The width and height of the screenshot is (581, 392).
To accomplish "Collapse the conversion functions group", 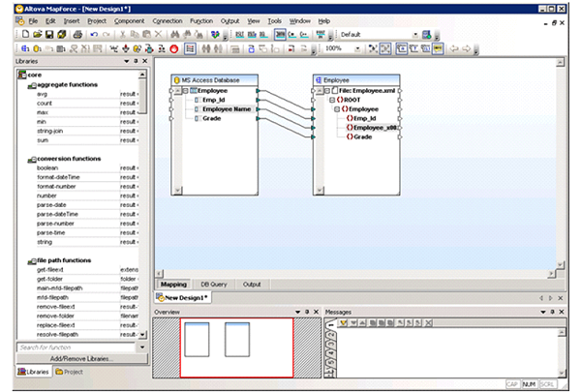I will click(x=32, y=160).
